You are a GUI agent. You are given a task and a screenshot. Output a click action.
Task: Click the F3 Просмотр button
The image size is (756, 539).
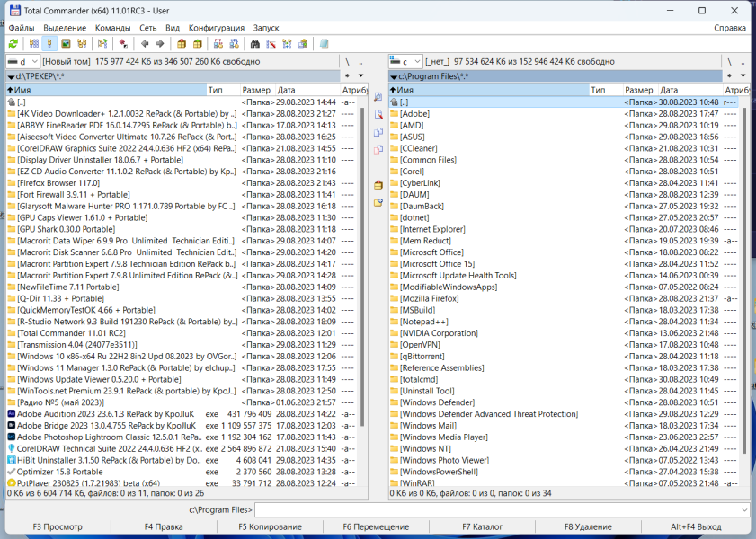tap(58, 527)
